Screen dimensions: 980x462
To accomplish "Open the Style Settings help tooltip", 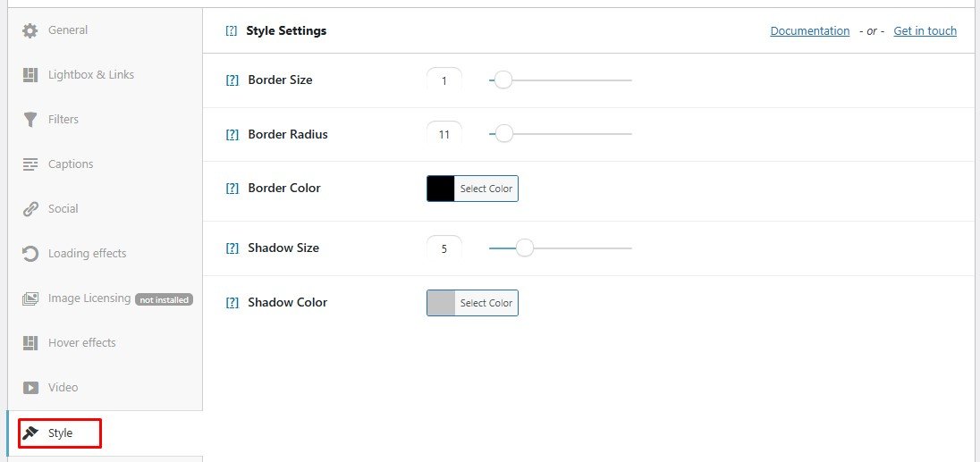I will 232,31.
